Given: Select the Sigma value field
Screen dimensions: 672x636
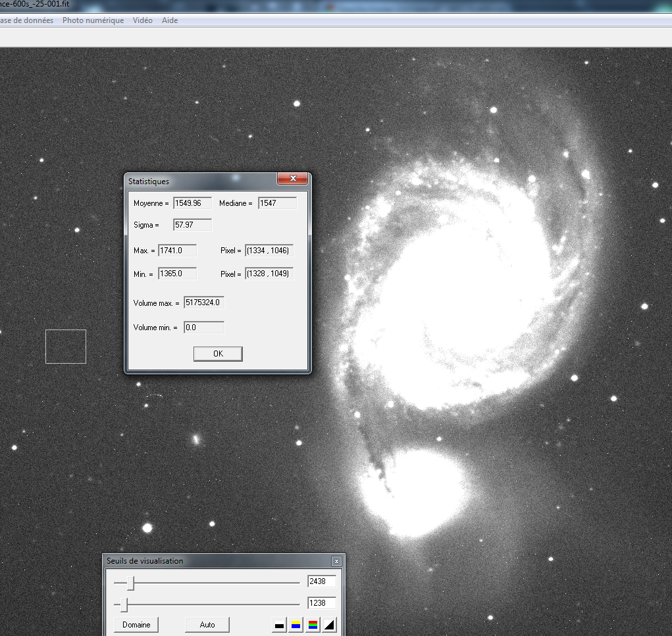Looking at the screenshot, I should (192, 224).
